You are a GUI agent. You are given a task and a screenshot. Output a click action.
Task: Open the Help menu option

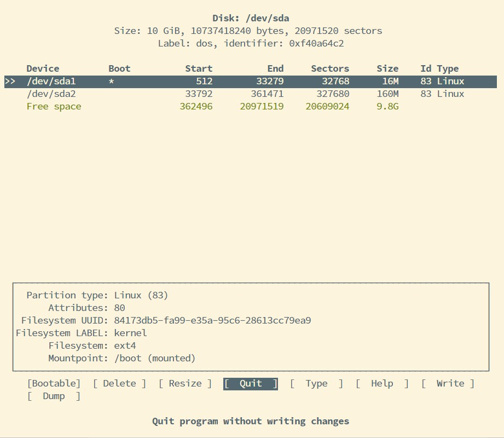tap(382, 384)
